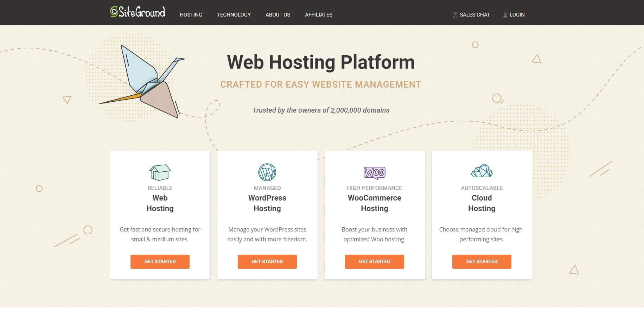The width and height of the screenshot is (644, 317).
Task: Get started with WooCommerce Hosting
Action: pos(375,262)
